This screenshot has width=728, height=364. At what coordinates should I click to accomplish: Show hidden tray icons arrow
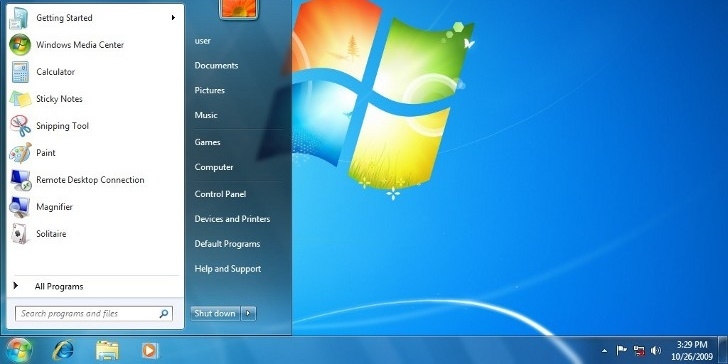pyautogui.click(x=604, y=351)
